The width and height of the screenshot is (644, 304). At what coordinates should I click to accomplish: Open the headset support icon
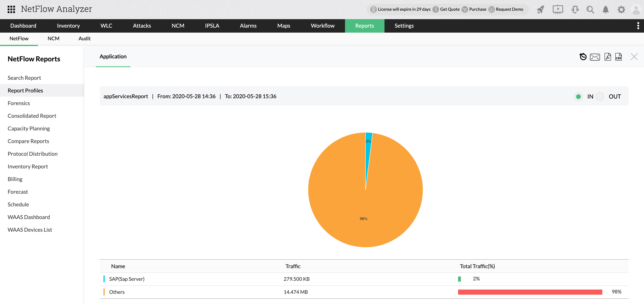point(575,10)
